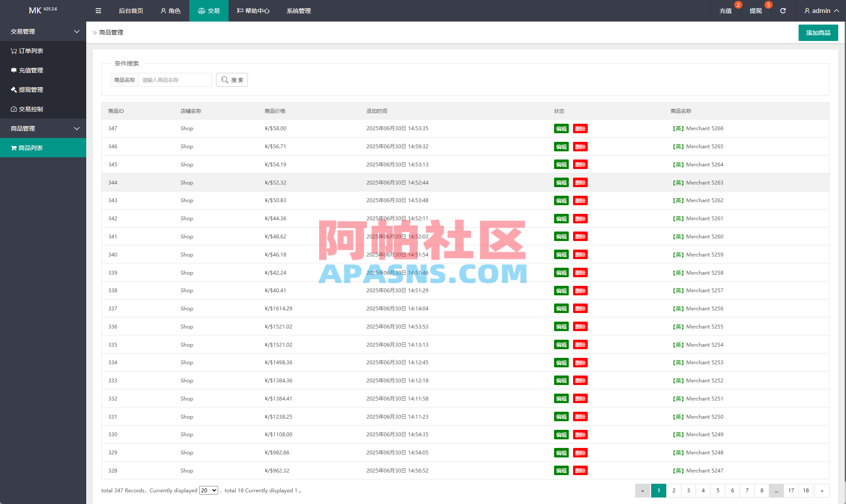Click the search magnifier icon on 搜索 button
This screenshot has width=846, height=504.
[225, 79]
